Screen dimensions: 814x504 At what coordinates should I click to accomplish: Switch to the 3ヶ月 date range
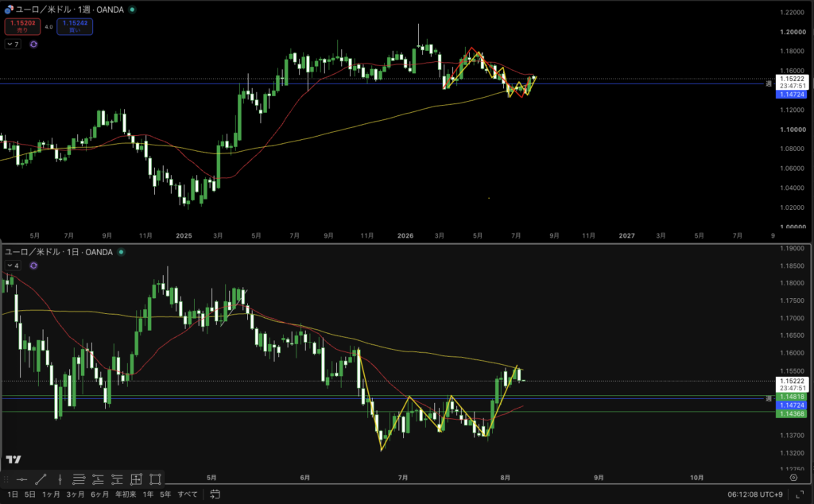click(76, 494)
